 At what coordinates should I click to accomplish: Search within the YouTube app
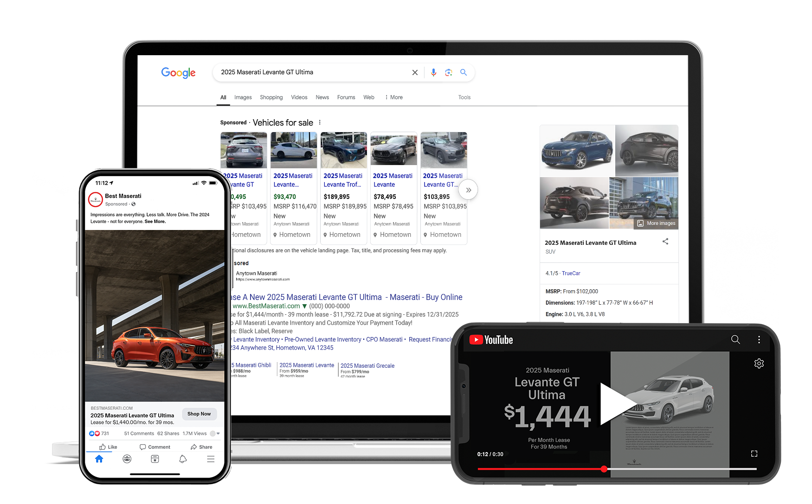[735, 339]
